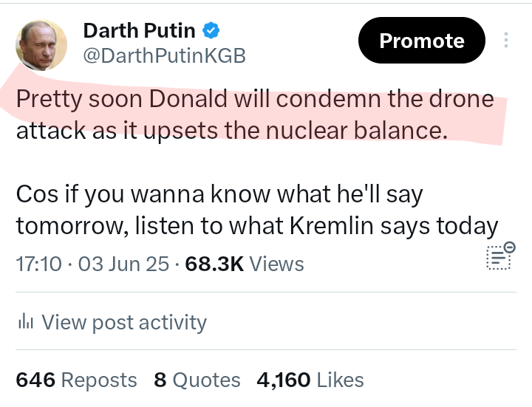Image resolution: width=532 pixels, height=407 pixels.
Task: Open the three-dot more options menu
Action: (x=506, y=40)
